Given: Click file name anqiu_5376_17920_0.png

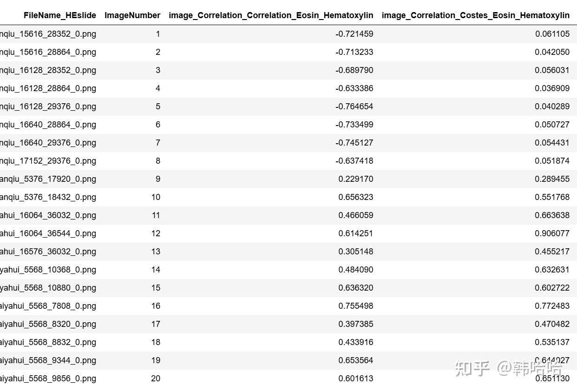Looking at the screenshot, I should (48, 179).
